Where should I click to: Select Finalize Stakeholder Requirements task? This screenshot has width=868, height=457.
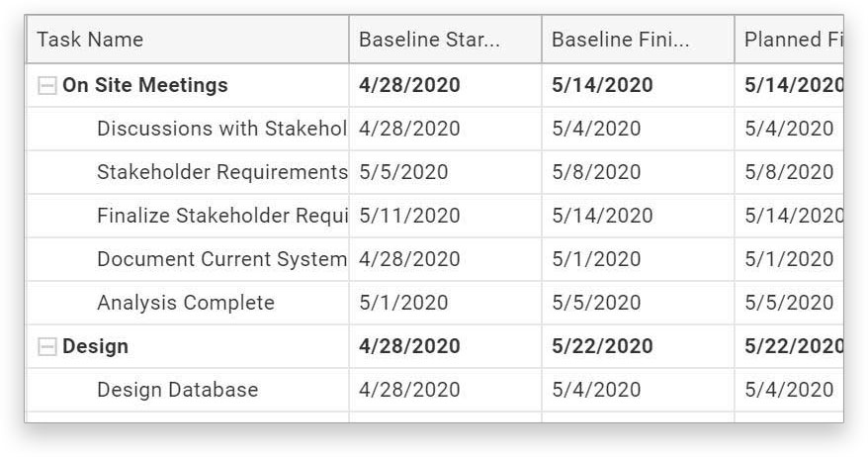(x=221, y=216)
